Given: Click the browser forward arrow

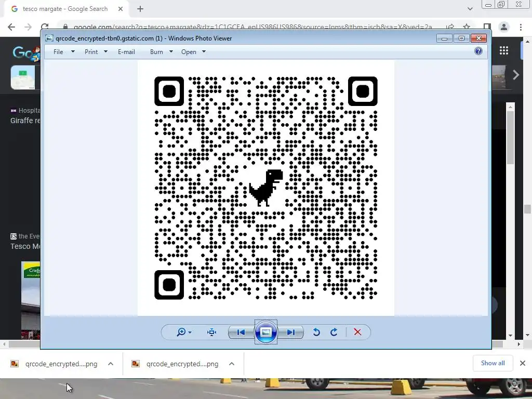Looking at the screenshot, I should click(28, 27).
